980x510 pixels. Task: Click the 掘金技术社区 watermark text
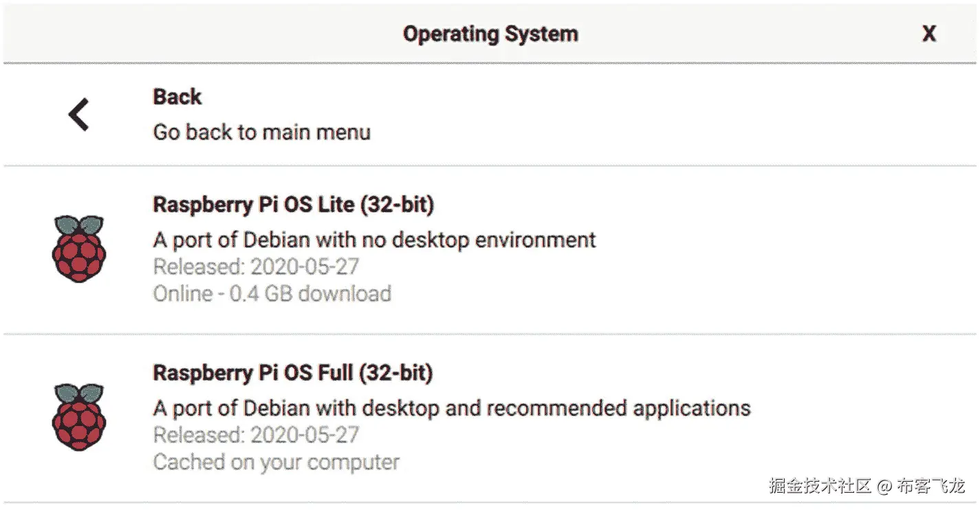tap(820, 486)
